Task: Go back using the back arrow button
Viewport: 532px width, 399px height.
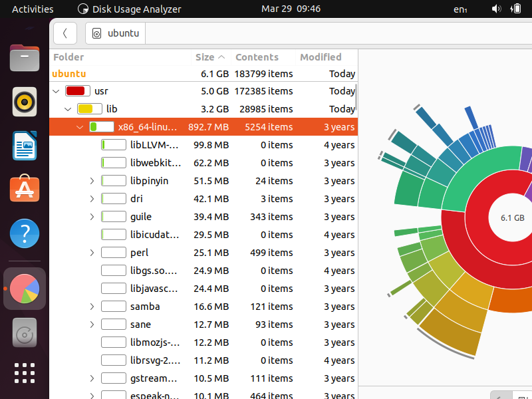Action: coord(65,33)
